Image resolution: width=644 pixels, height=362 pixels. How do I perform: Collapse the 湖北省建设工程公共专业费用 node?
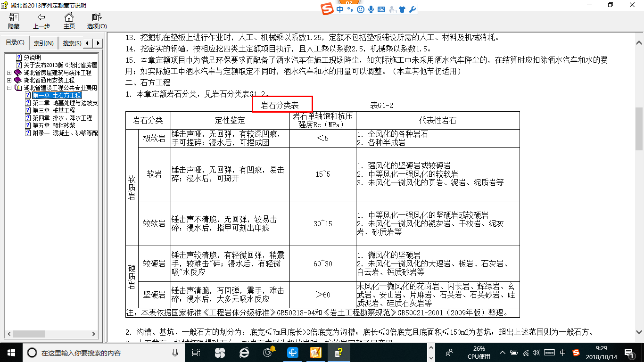point(9,88)
